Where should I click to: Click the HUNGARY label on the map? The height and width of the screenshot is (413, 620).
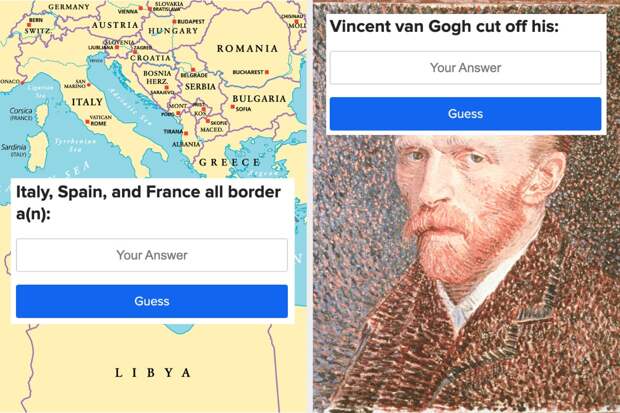pos(173,31)
